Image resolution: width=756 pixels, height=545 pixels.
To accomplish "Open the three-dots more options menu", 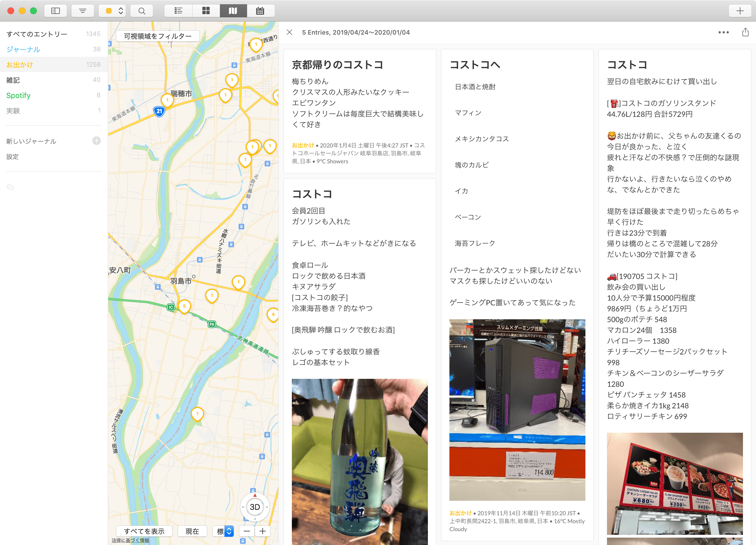I will (723, 32).
